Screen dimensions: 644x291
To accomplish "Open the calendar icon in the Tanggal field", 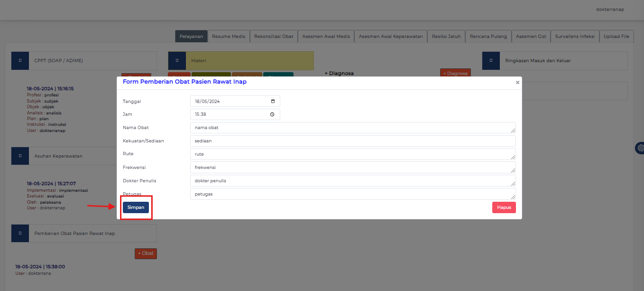I will [273, 101].
